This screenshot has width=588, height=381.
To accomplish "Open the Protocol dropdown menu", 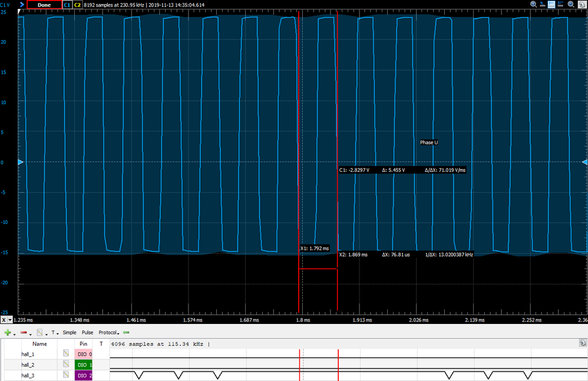I will click(x=109, y=332).
